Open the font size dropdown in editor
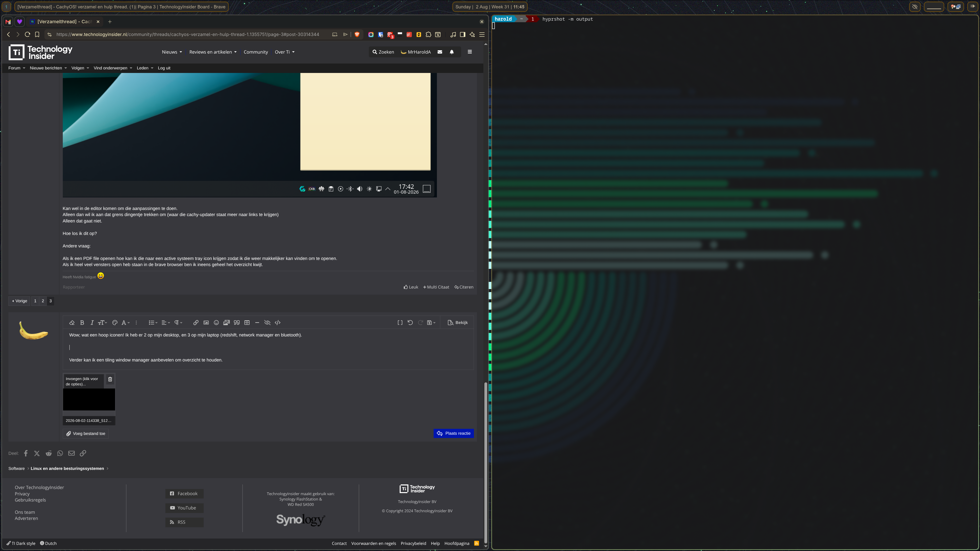The width and height of the screenshot is (980, 551). (x=102, y=323)
